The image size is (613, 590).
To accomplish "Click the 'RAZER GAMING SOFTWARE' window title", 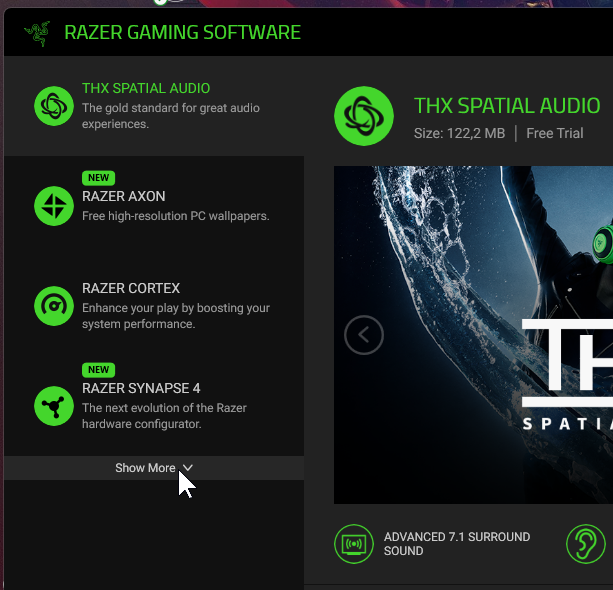I will pyautogui.click(x=183, y=32).
